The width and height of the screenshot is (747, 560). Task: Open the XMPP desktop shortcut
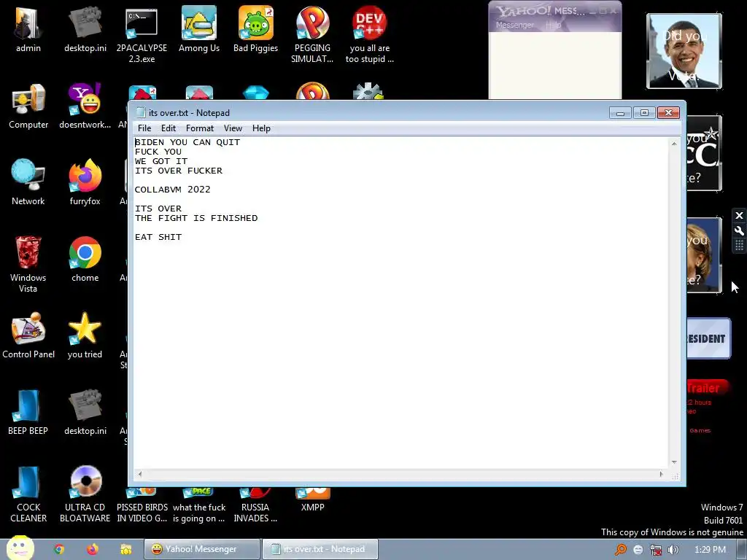[x=312, y=500]
